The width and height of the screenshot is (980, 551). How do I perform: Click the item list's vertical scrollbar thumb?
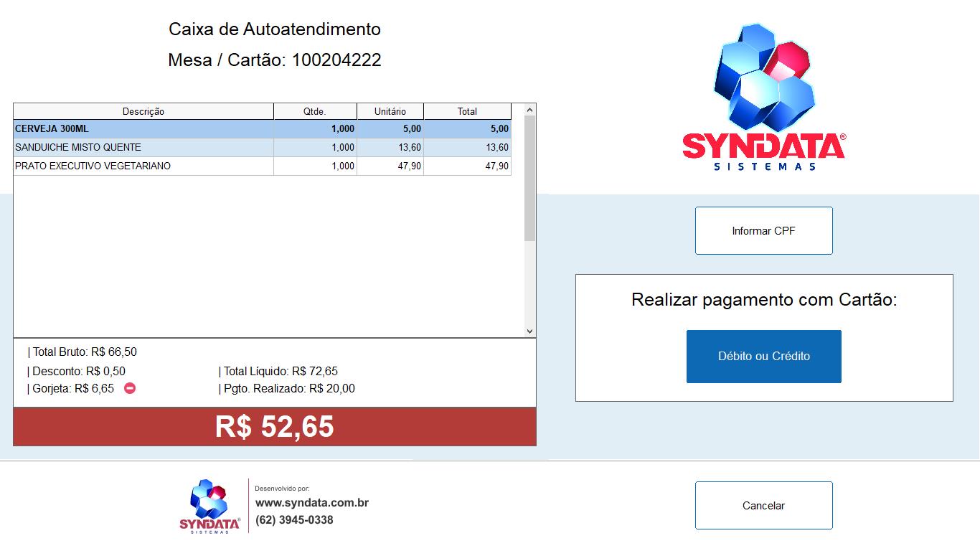click(529, 178)
